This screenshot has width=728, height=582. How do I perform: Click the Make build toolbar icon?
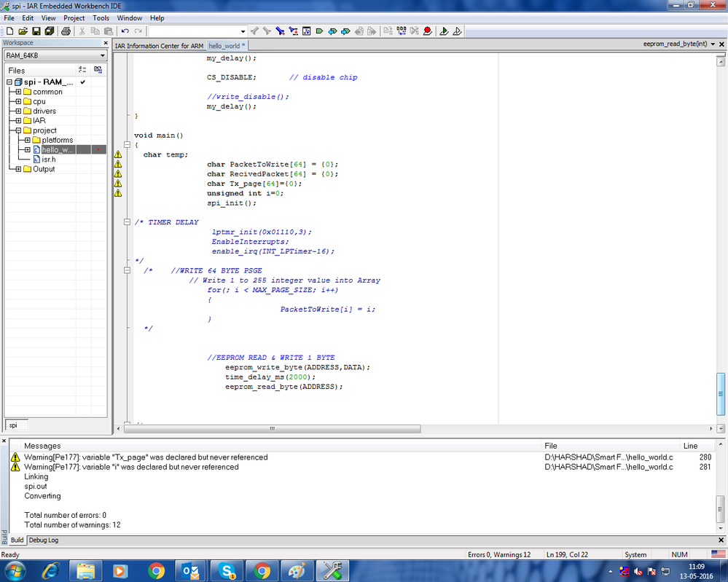[401, 31]
